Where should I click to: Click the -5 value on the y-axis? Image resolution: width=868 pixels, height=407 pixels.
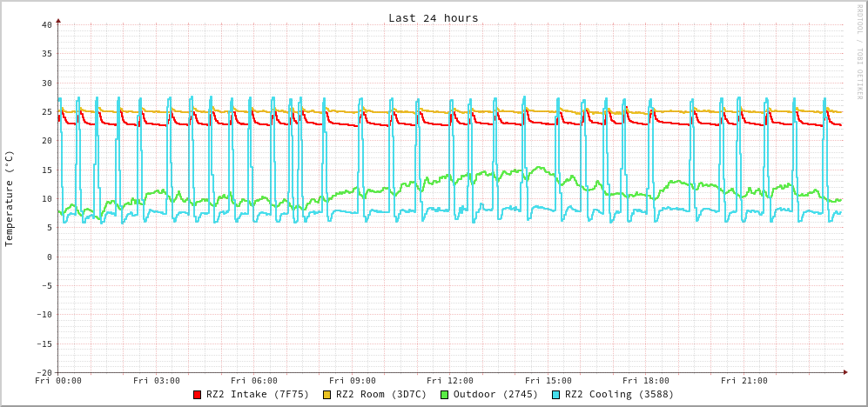pos(46,286)
